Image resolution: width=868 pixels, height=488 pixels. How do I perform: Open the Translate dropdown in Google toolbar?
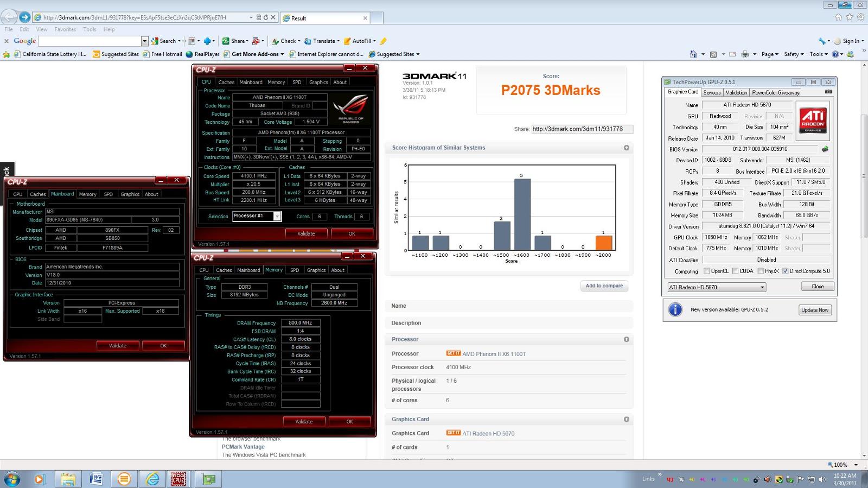(338, 41)
